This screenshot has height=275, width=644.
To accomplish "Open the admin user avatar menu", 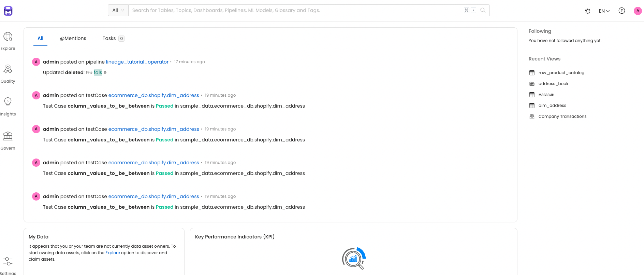I will [638, 11].
